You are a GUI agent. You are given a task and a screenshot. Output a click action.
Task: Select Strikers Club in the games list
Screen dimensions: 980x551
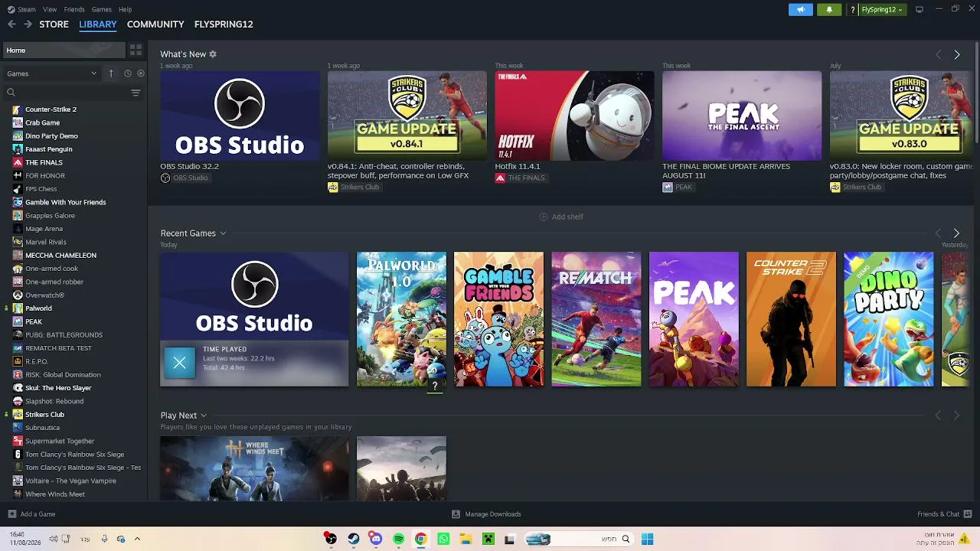(x=44, y=415)
